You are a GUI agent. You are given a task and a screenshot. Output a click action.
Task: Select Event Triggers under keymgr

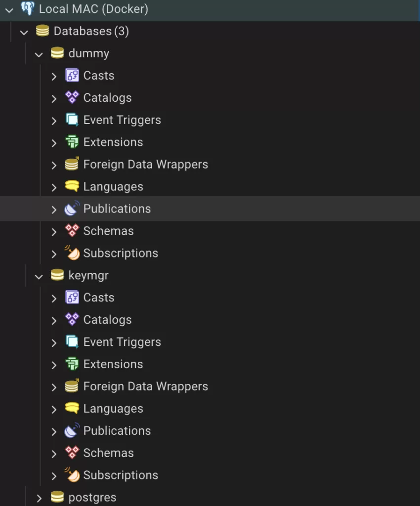(123, 342)
